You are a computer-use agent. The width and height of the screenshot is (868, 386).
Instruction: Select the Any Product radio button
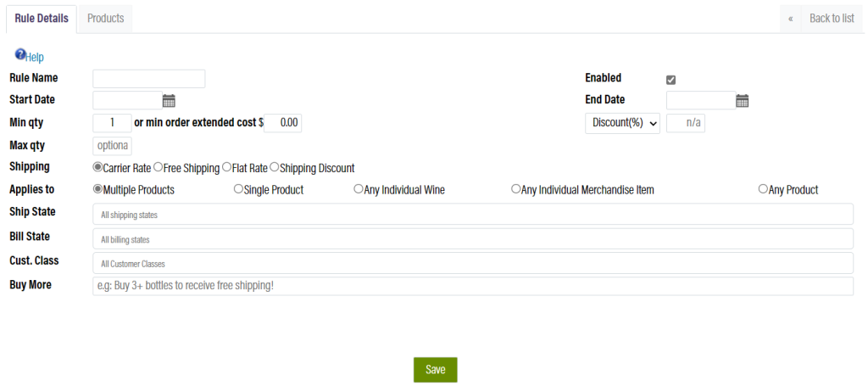click(x=763, y=190)
